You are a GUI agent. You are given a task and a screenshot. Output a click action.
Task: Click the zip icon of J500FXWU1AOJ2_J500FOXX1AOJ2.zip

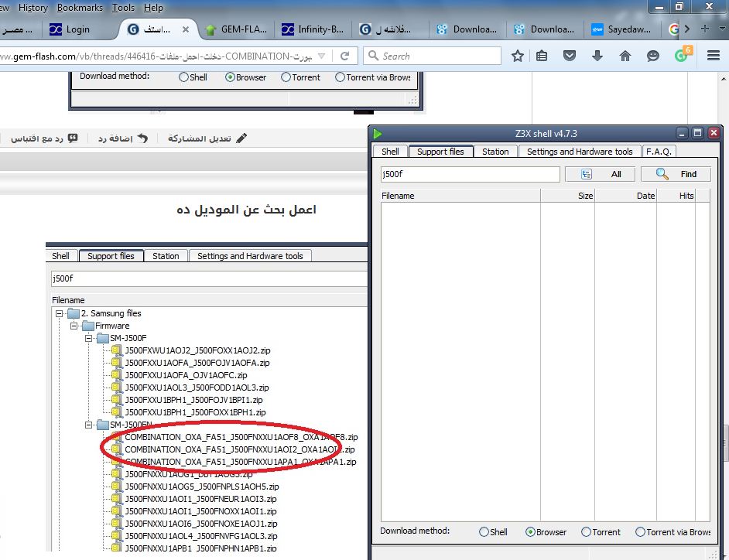[117, 350]
